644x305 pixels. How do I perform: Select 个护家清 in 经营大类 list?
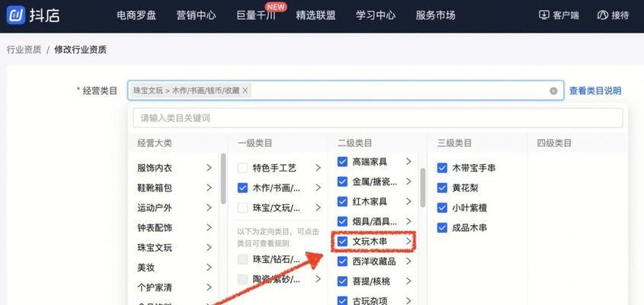(155, 287)
